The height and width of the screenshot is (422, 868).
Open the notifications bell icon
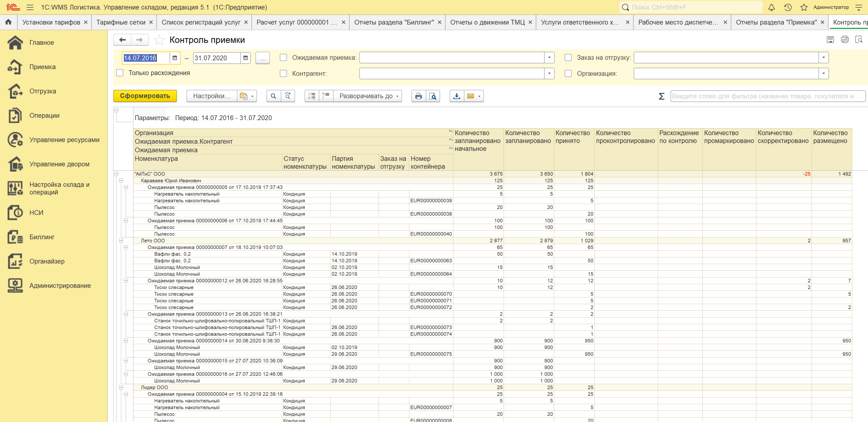[771, 7]
